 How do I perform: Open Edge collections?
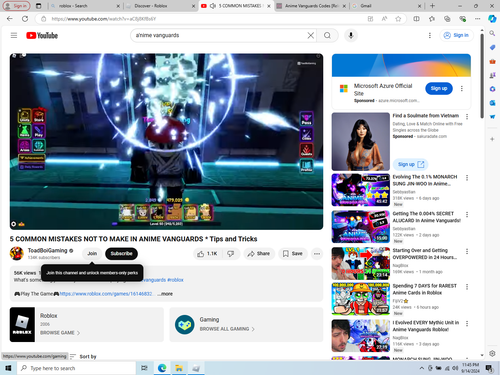(x=447, y=19)
